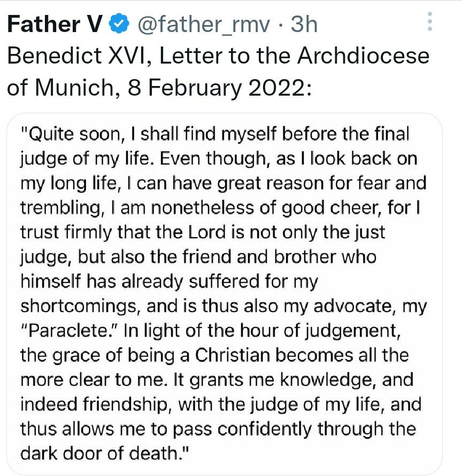Open the tweet via the 3h timestamp
The width and height of the screenshot is (462, 476).
point(303,24)
